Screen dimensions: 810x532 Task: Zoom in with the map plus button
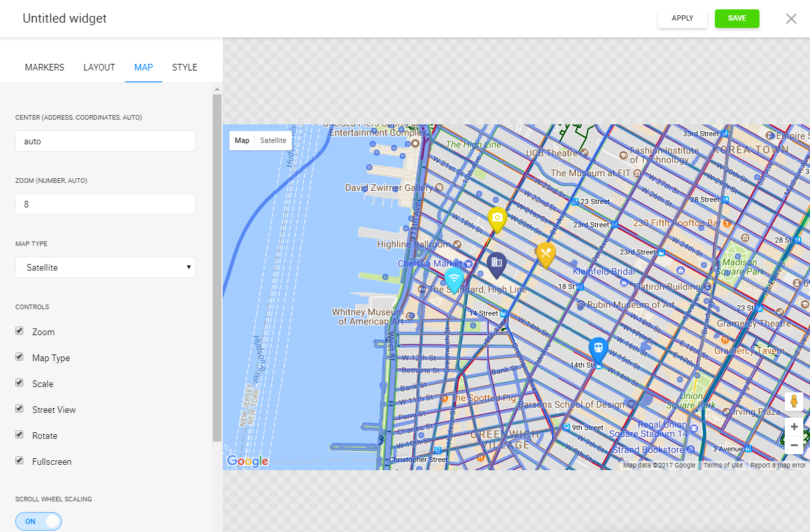[794, 426]
